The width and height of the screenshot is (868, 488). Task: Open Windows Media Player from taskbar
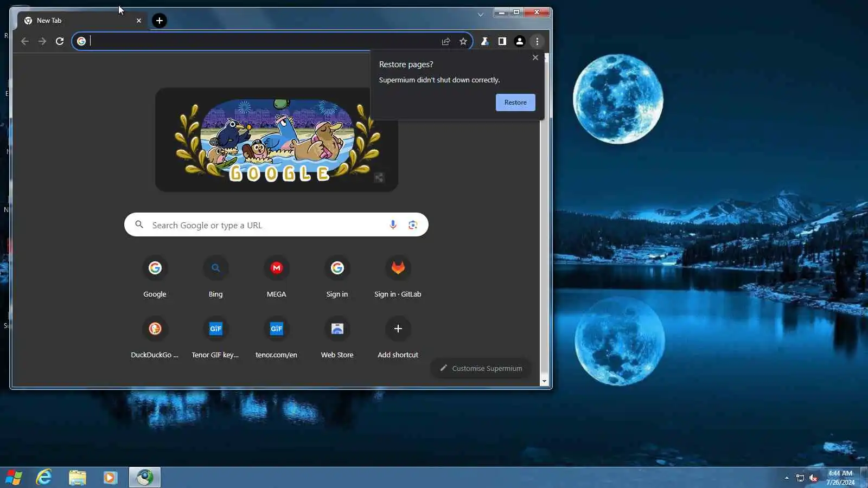111,478
